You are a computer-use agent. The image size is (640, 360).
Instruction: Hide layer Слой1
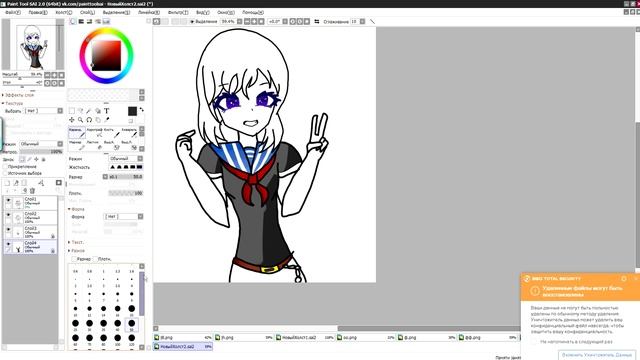pyautogui.click(x=8, y=200)
